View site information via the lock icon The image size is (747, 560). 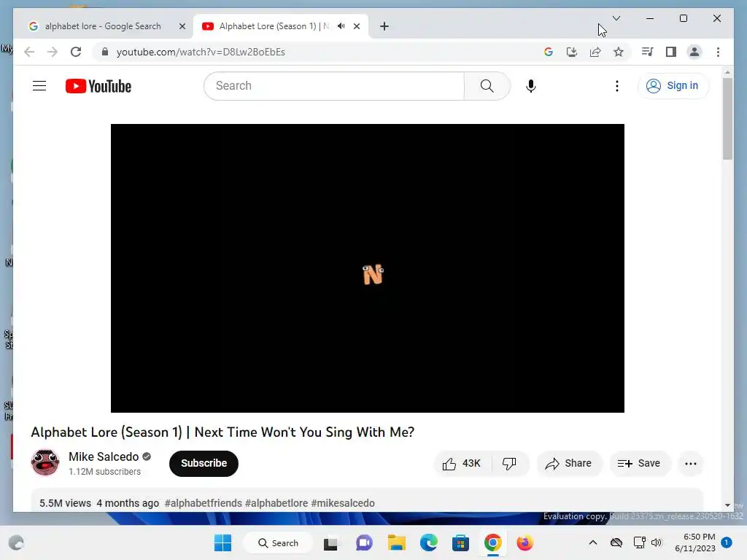pyautogui.click(x=105, y=52)
